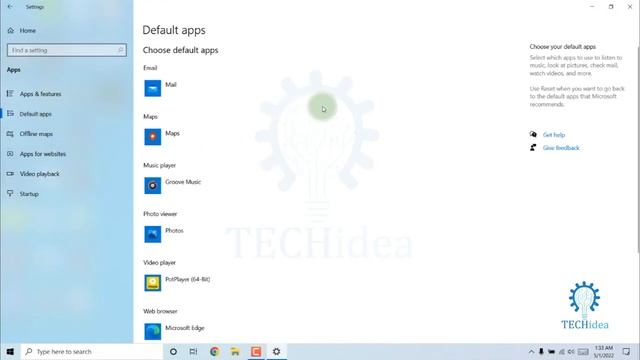Show hidden tray icons with the chevron
Image resolution: width=640 pixels, height=360 pixels.
point(531,351)
